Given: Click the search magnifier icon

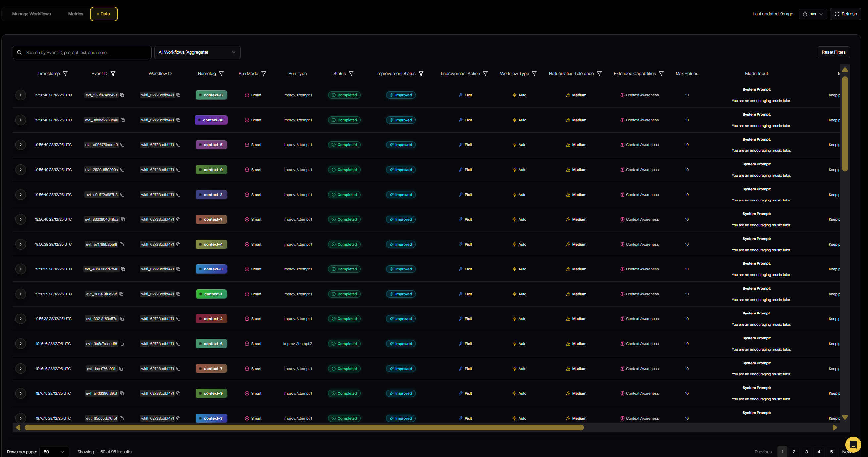Looking at the screenshot, I should [20, 52].
